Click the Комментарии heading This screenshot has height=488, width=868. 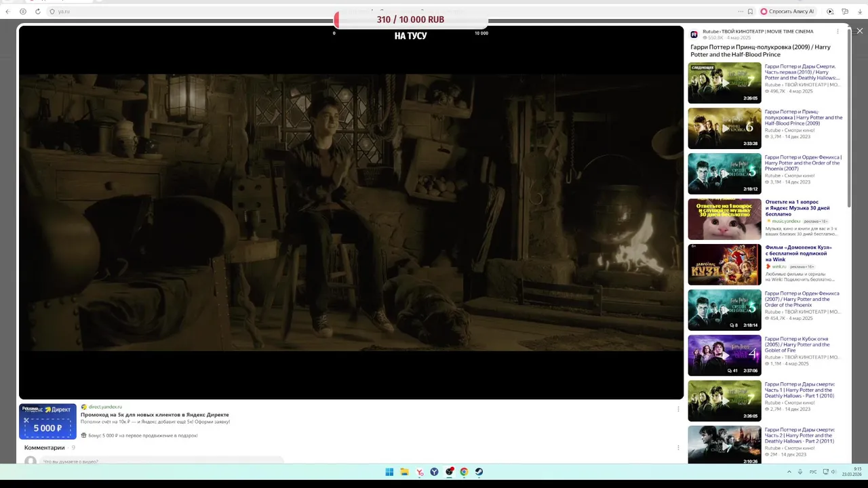pos(45,447)
